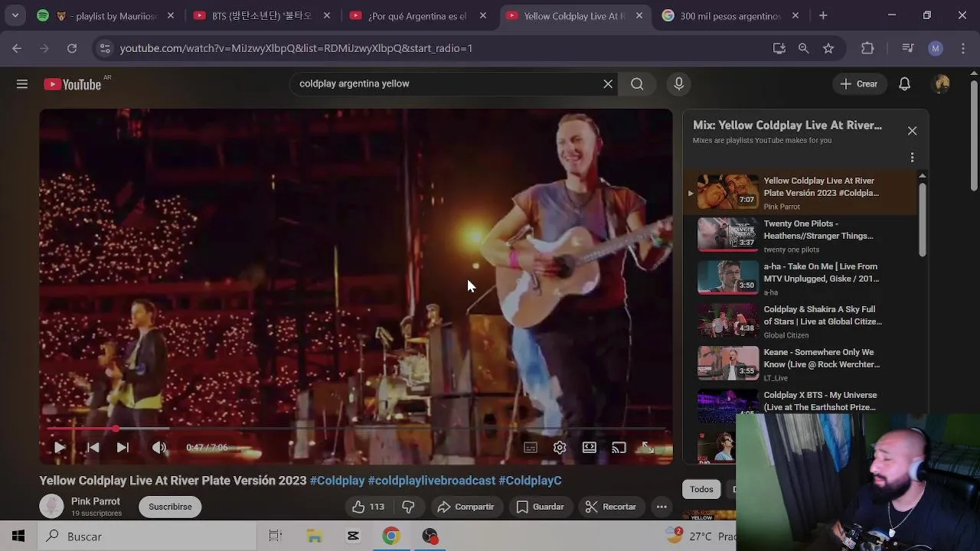Open more actions below the video

click(x=661, y=507)
